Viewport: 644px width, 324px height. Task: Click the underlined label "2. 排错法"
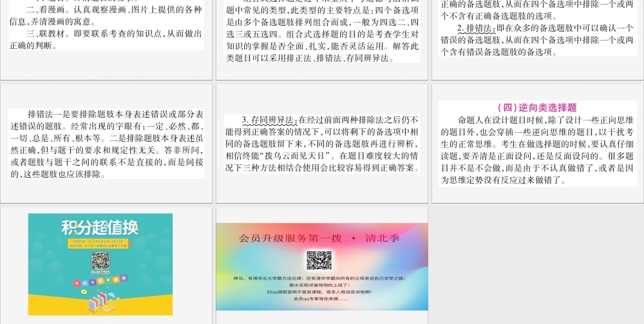tap(476, 29)
